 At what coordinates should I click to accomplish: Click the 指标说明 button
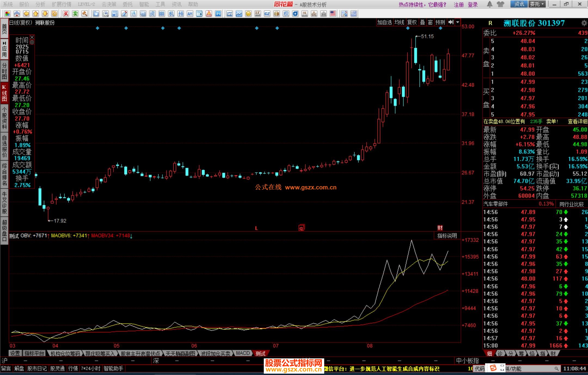click(x=447, y=236)
